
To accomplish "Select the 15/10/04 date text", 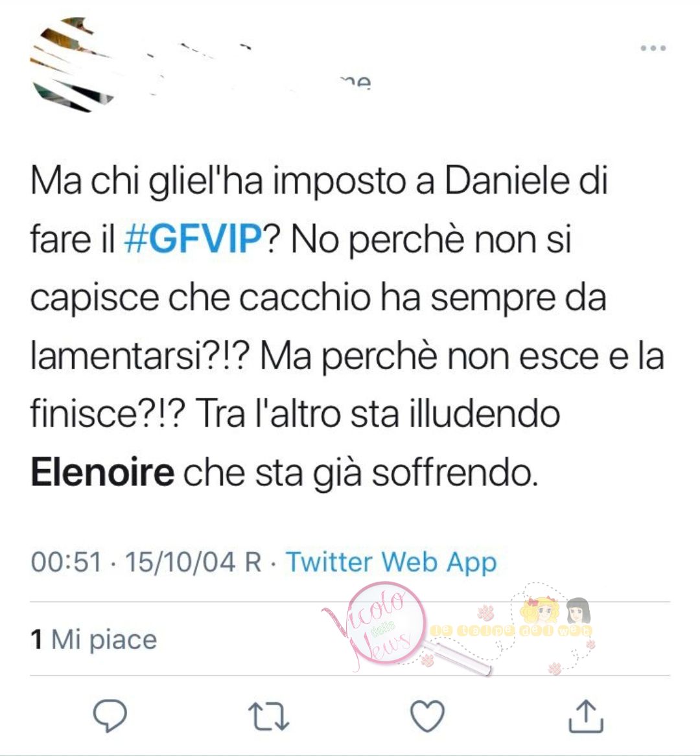I will tap(180, 562).
